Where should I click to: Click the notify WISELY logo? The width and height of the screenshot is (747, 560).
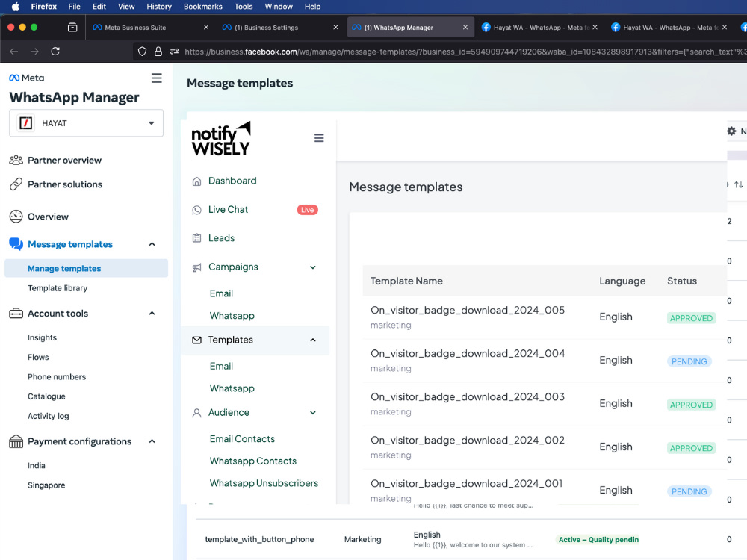221,139
